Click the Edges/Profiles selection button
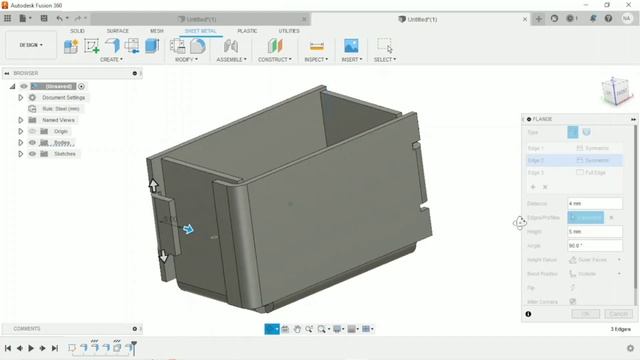640x360 pixels. pyautogui.click(x=586, y=218)
